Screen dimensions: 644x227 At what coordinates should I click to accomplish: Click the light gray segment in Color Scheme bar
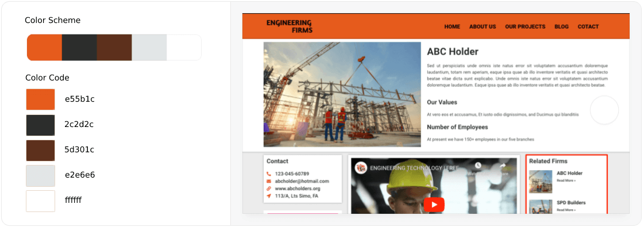(149, 48)
